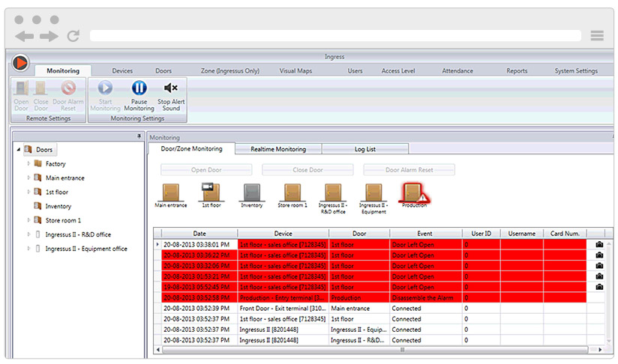
Task: Click the Close Door button above door icons
Action: click(307, 169)
